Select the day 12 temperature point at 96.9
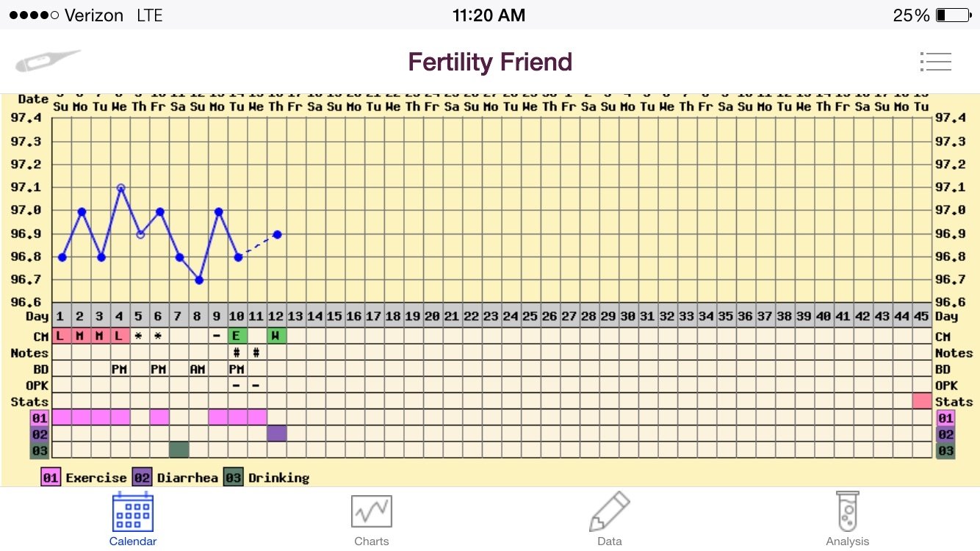 click(277, 234)
